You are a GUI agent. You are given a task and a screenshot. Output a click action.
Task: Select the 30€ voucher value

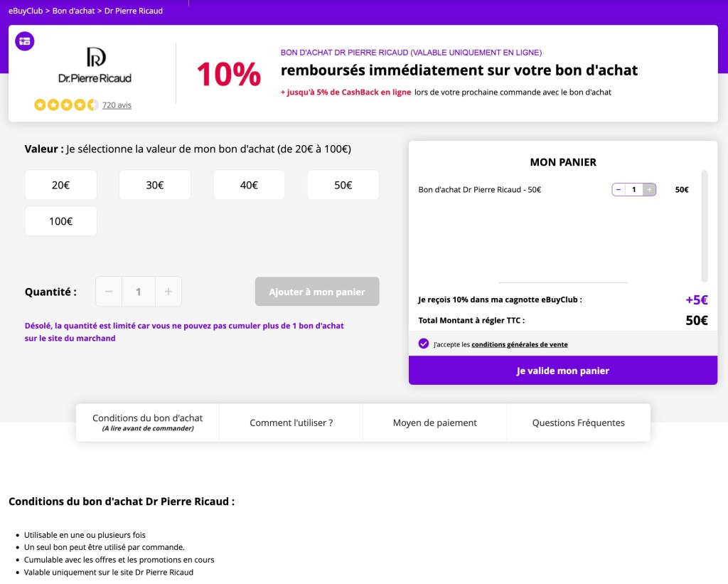point(155,185)
